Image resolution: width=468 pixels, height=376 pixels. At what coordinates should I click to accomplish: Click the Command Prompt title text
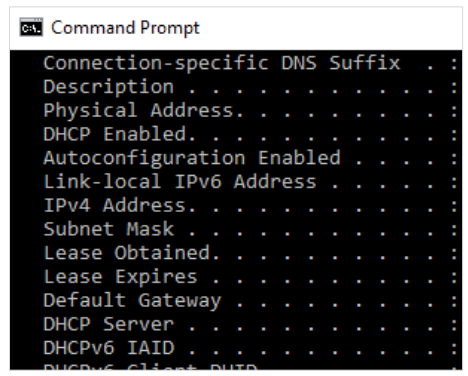tap(125, 27)
